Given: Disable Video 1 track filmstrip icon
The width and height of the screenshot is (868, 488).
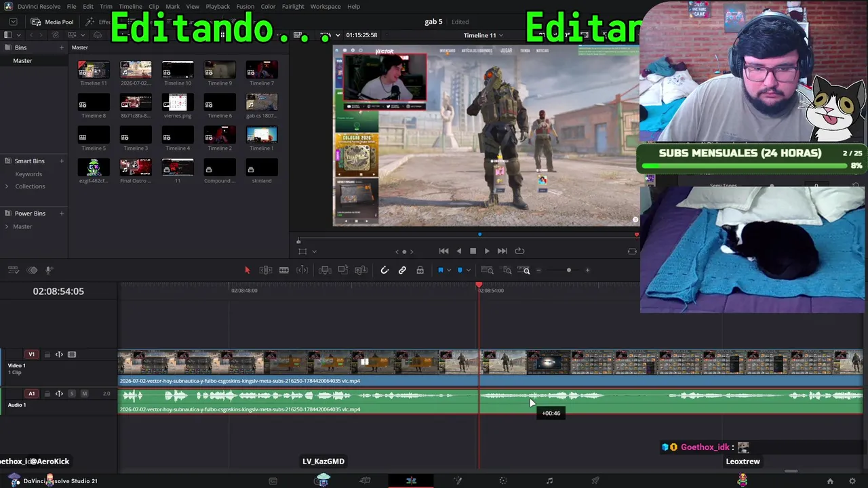Looking at the screenshot, I should [x=72, y=354].
